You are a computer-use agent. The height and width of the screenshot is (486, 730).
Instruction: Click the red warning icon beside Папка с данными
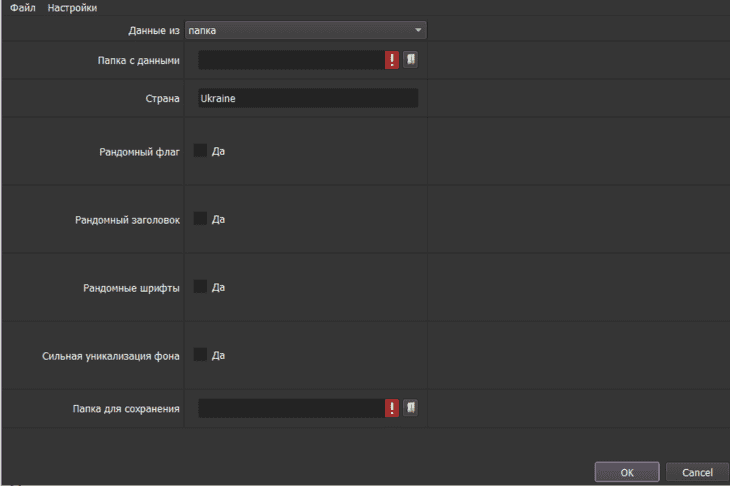pos(392,60)
